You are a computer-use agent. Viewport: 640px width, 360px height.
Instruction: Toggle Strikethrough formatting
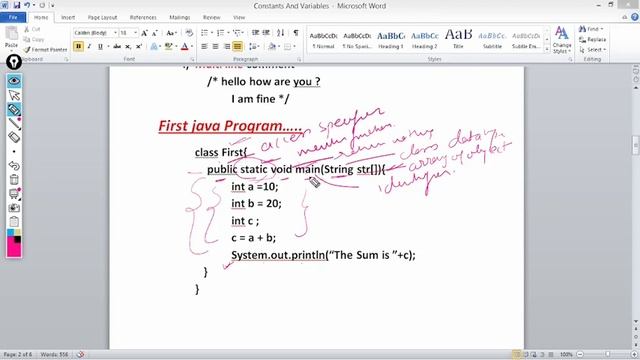pyautogui.click(x=117, y=47)
